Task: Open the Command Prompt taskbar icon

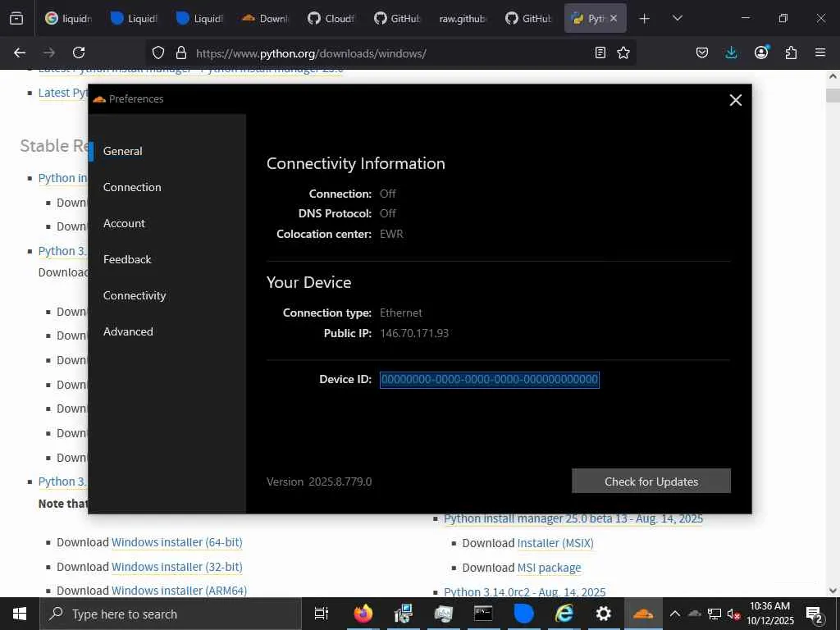Action: tap(483, 614)
